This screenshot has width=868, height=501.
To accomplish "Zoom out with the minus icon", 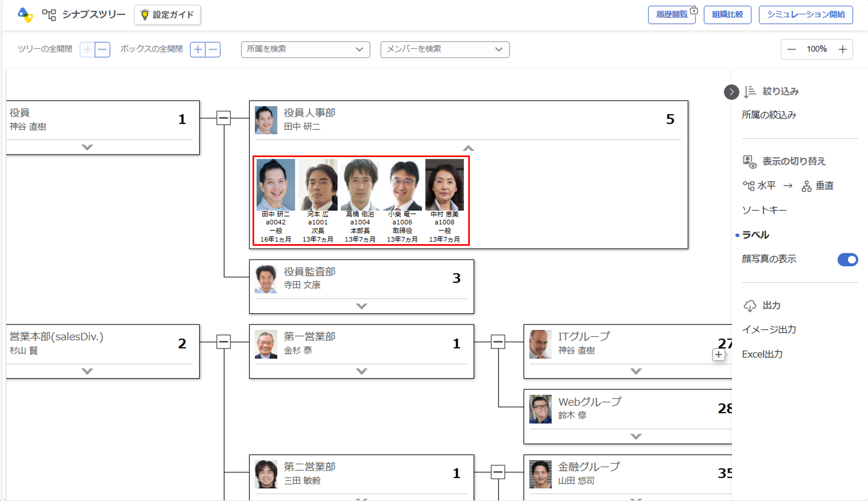I will [791, 50].
